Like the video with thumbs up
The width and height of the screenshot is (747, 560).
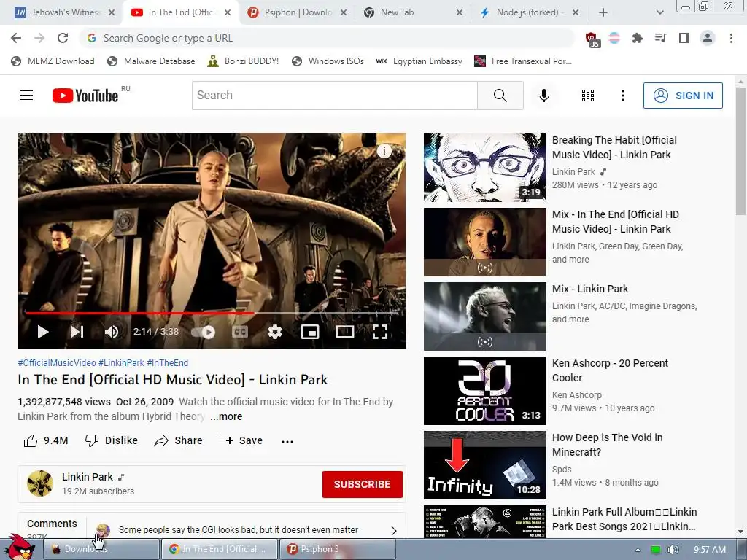[46, 440]
